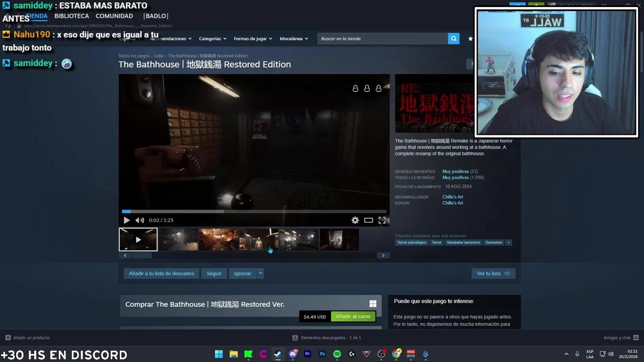Open the Chilla's Art developer link
The image size is (644, 362).
click(453, 197)
